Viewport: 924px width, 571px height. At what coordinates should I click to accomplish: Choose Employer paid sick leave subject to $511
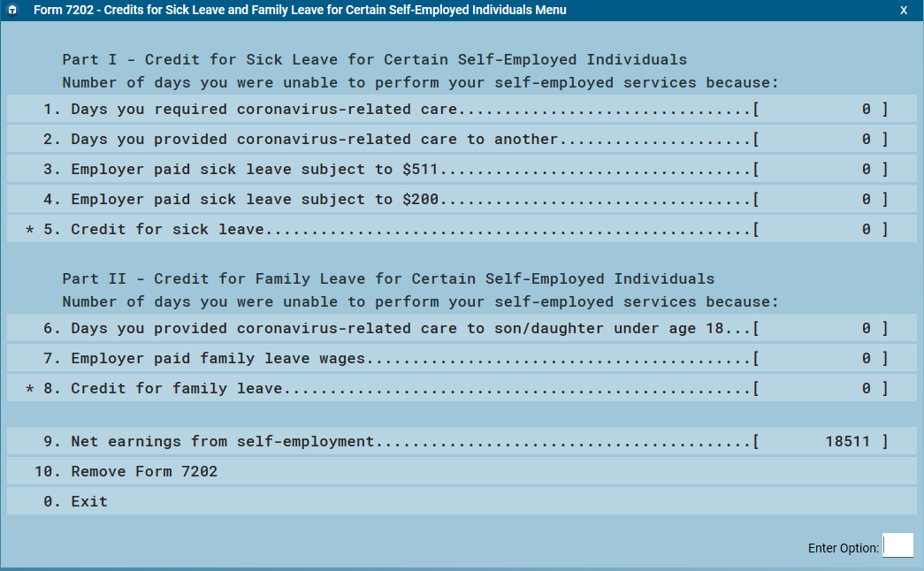click(255, 170)
